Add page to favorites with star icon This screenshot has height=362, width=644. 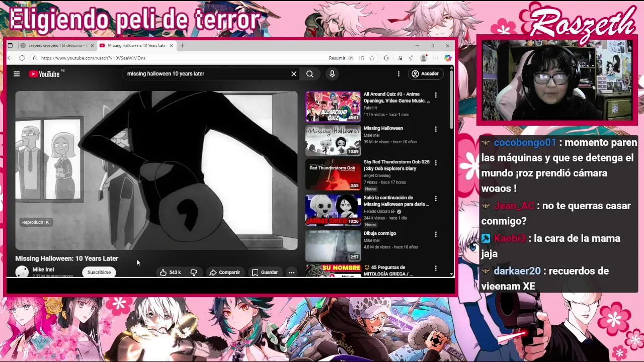pyautogui.click(x=372, y=58)
